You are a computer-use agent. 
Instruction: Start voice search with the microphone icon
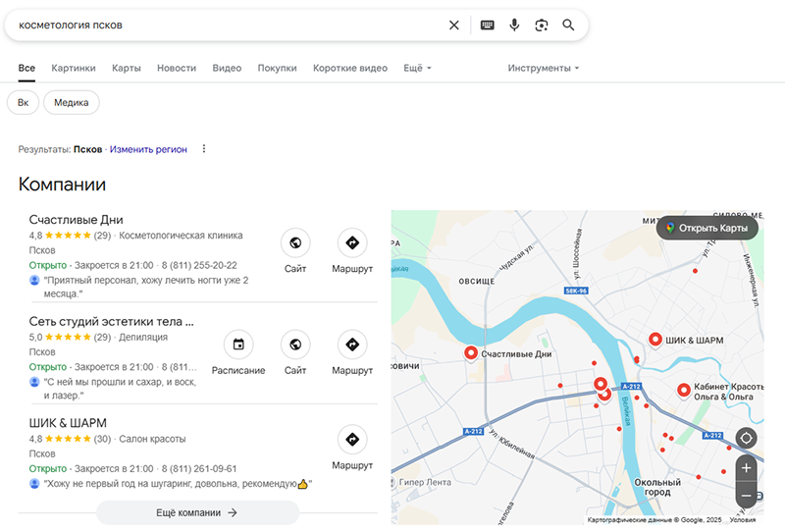514,26
